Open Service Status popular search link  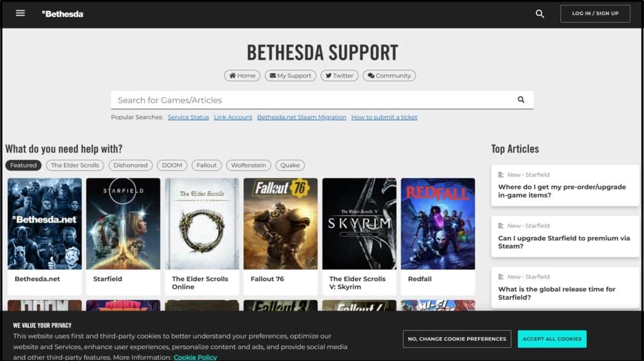(x=188, y=117)
